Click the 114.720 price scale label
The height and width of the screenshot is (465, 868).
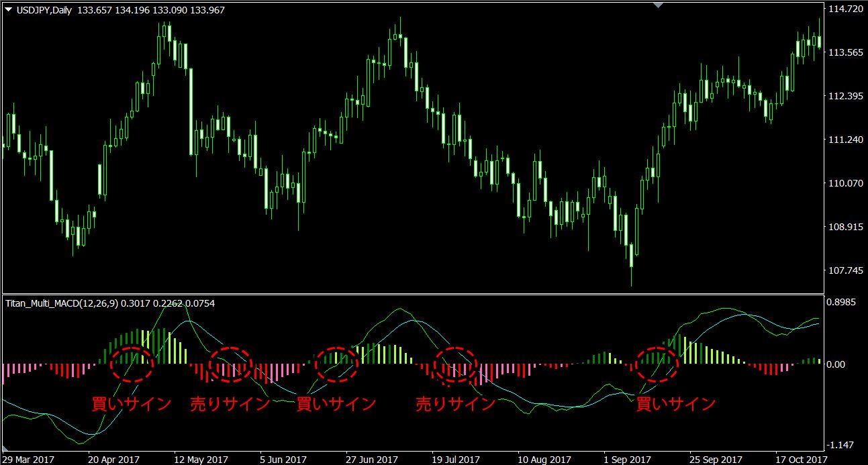[x=846, y=9]
